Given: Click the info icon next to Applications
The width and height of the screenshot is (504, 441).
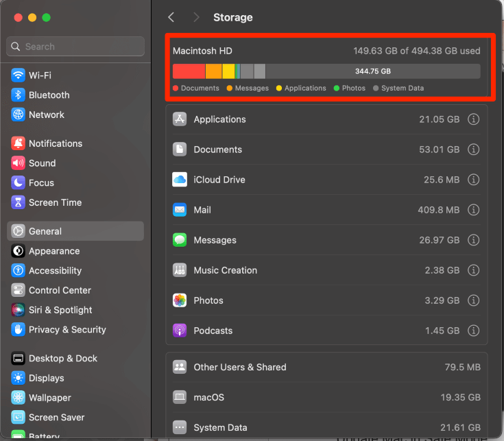Looking at the screenshot, I should [473, 119].
